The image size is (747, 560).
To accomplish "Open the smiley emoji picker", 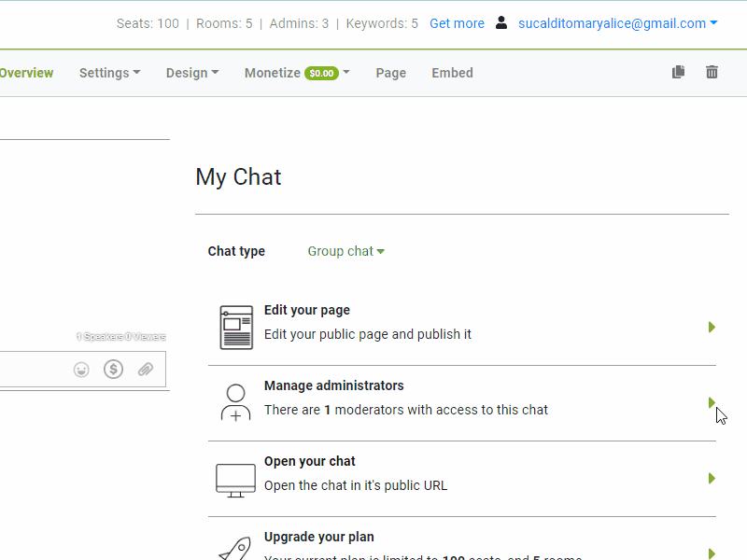I will pyautogui.click(x=81, y=369).
